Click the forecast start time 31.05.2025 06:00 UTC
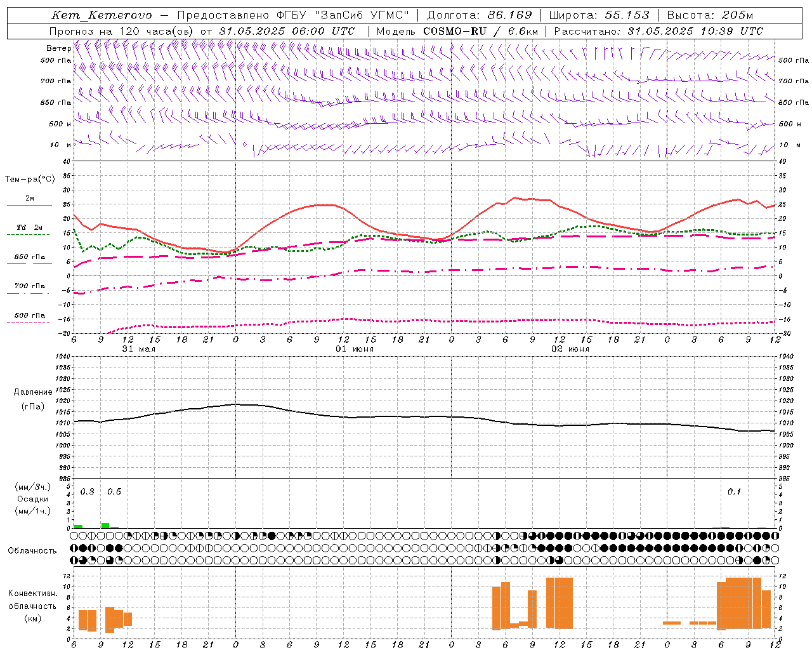812x650 pixels. point(287,31)
